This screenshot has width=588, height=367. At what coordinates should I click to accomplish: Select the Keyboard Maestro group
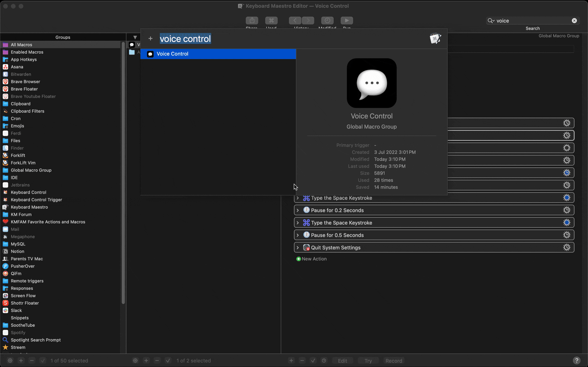click(60, 207)
